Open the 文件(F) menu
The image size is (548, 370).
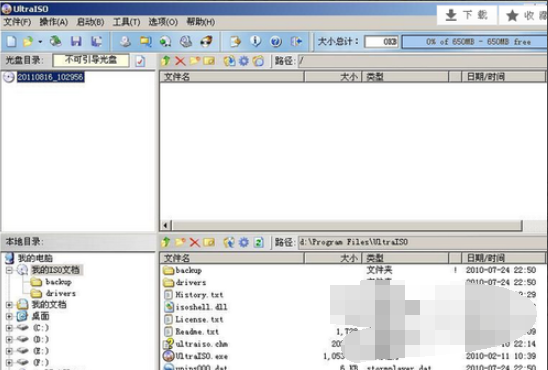click(17, 22)
